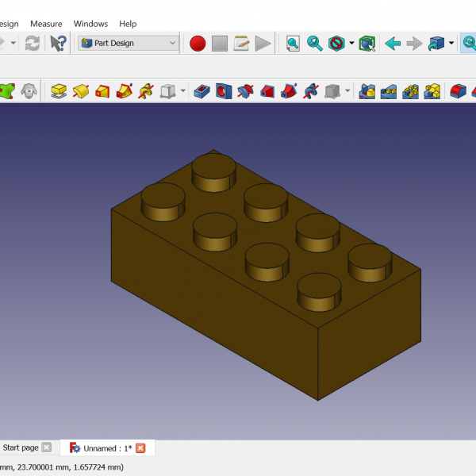Click the back navigation arrow icon
476x476 pixels.
tap(392, 44)
